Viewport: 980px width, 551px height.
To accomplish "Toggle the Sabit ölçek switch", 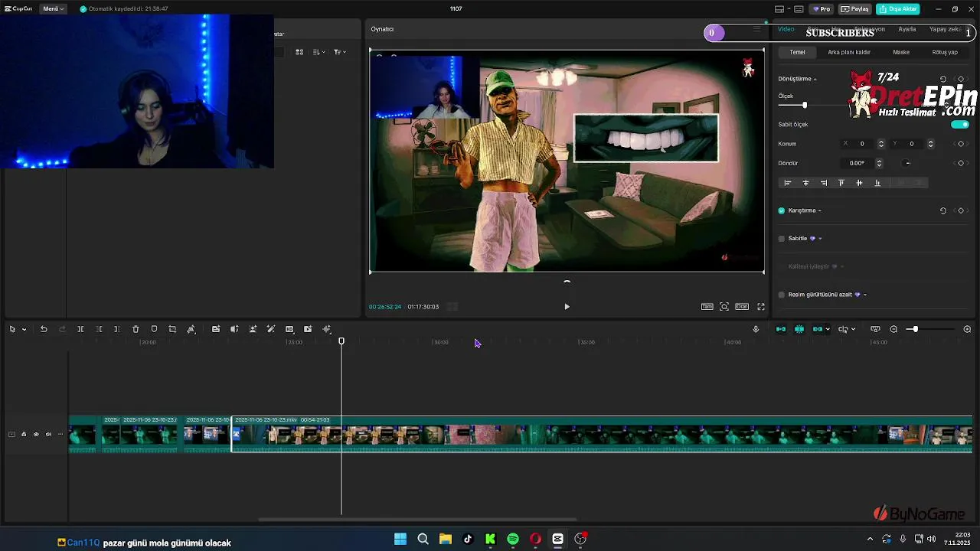I will [959, 125].
